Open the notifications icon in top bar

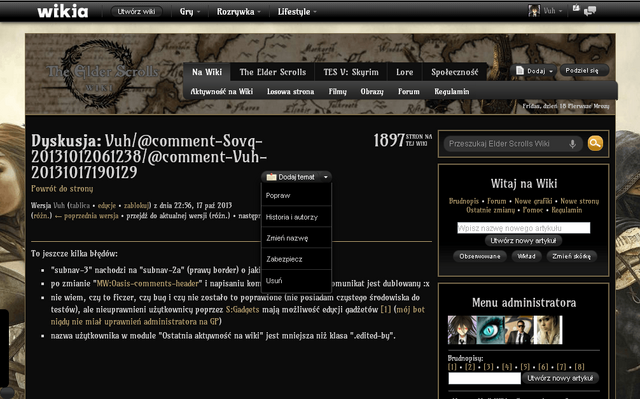[x=576, y=8]
